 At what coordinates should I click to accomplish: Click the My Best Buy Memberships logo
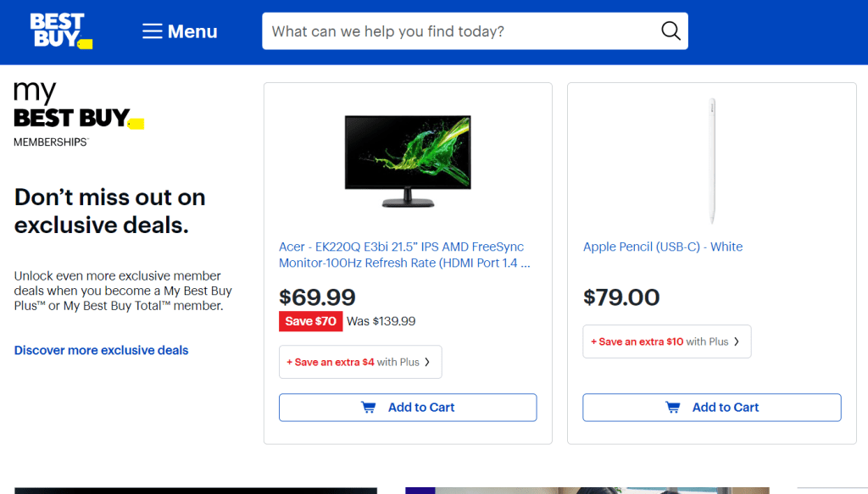coord(78,115)
